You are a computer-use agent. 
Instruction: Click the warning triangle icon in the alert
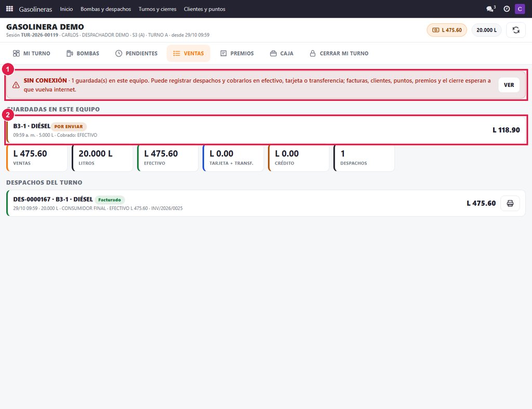pyautogui.click(x=16, y=85)
